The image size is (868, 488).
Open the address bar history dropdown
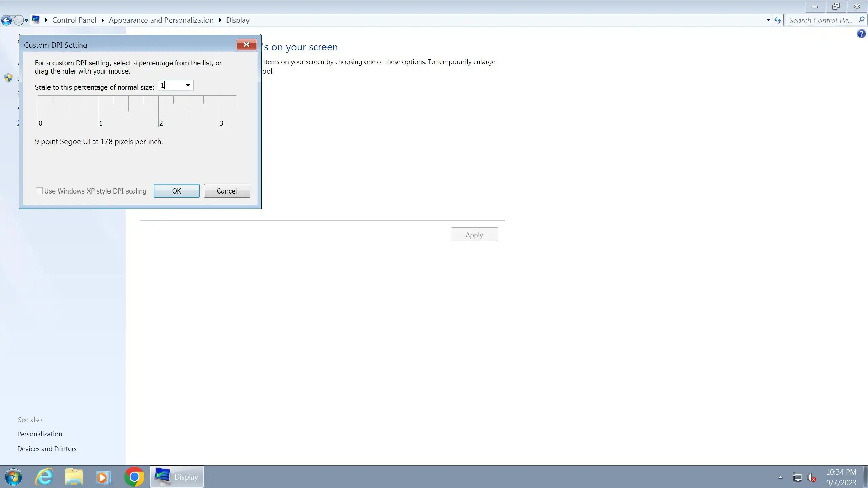(x=768, y=20)
